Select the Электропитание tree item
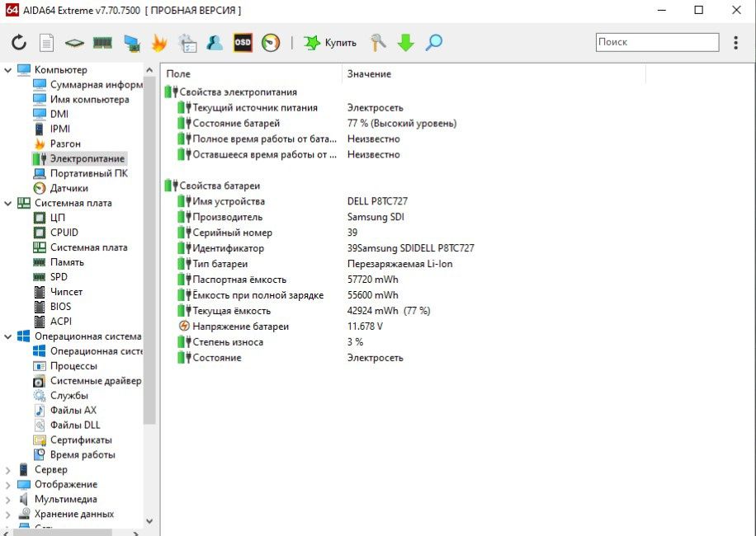Screen dimensions: 756x536 (79, 158)
